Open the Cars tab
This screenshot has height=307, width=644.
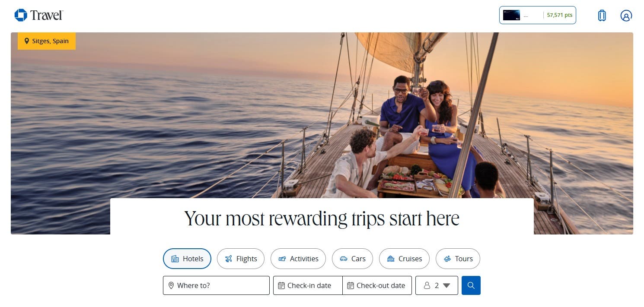tap(352, 259)
